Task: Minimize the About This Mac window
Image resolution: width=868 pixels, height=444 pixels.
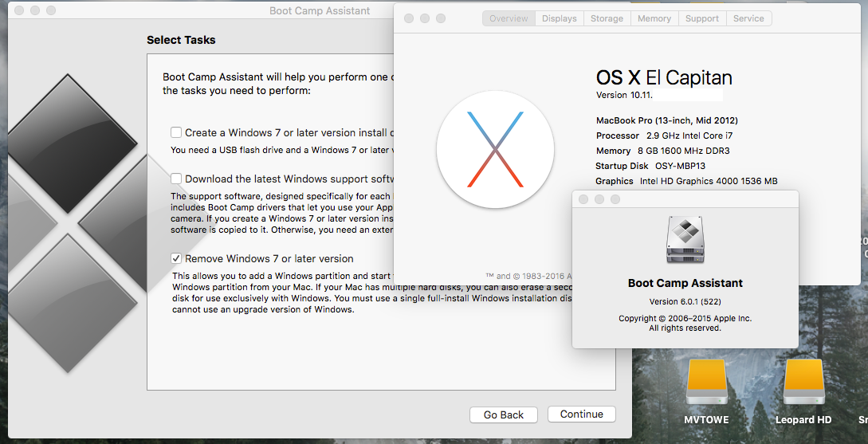Action: pos(425,18)
